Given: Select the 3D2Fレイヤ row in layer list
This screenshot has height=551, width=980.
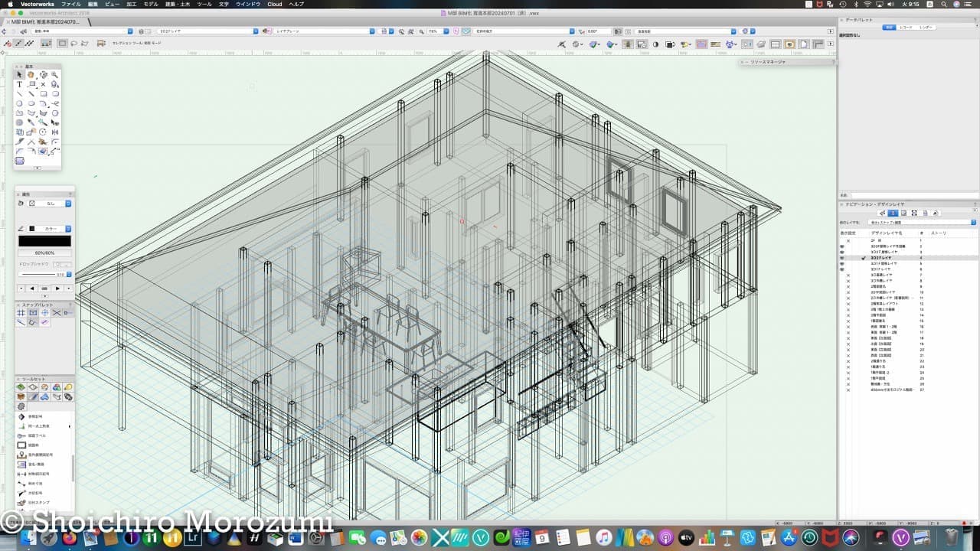Looking at the screenshot, I should click(x=880, y=258).
